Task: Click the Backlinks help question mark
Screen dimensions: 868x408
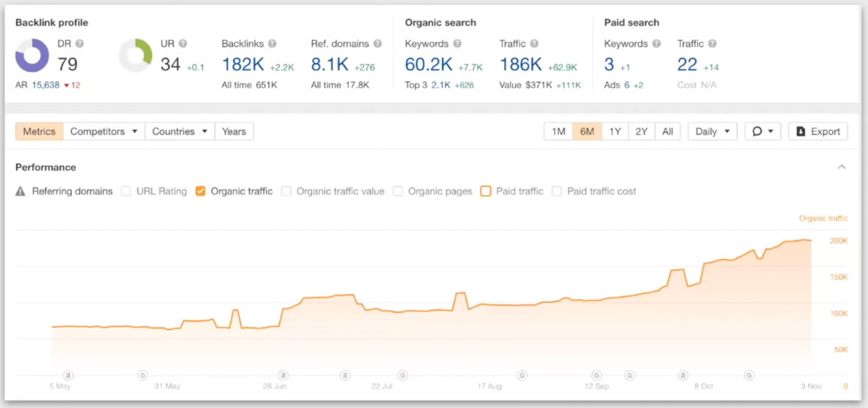Action: point(273,44)
